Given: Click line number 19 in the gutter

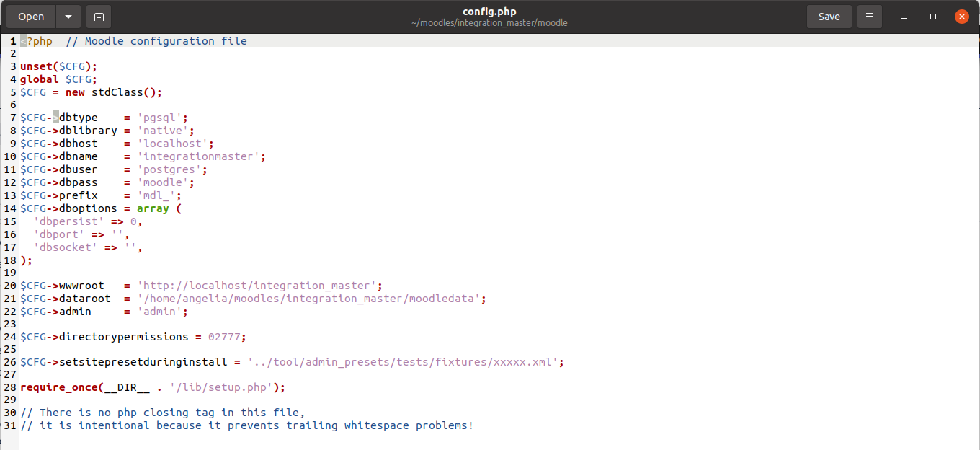Looking at the screenshot, I should [x=10, y=273].
